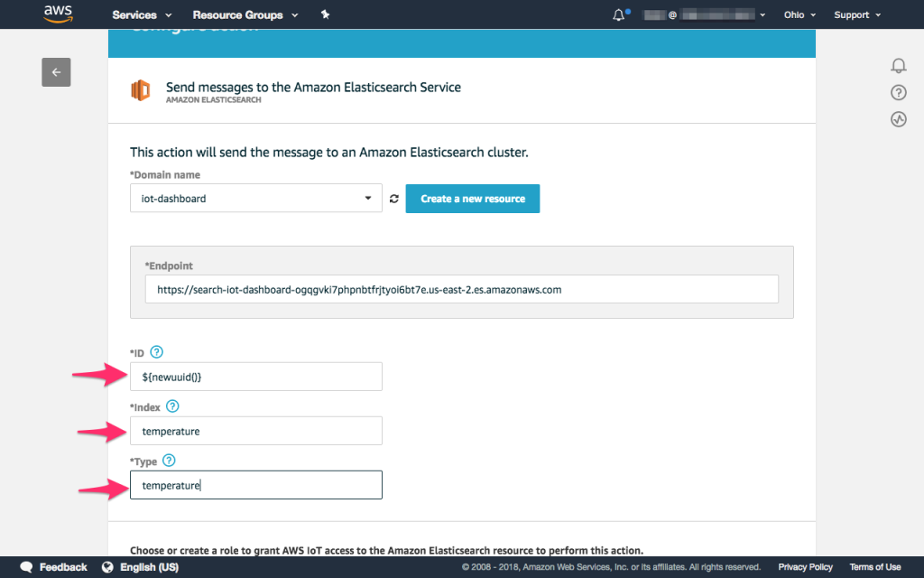Click the Amazon Elasticsearch service icon
924x578 pixels.
click(x=142, y=89)
